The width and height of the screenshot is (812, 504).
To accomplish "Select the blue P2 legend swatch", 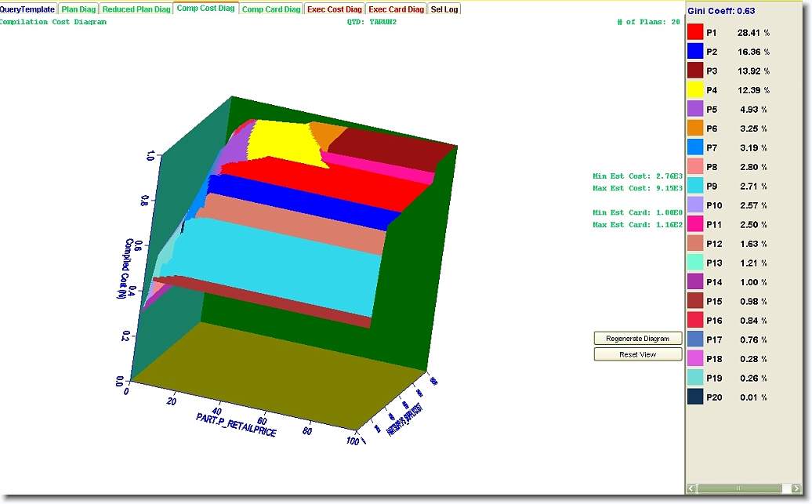I will [695, 51].
